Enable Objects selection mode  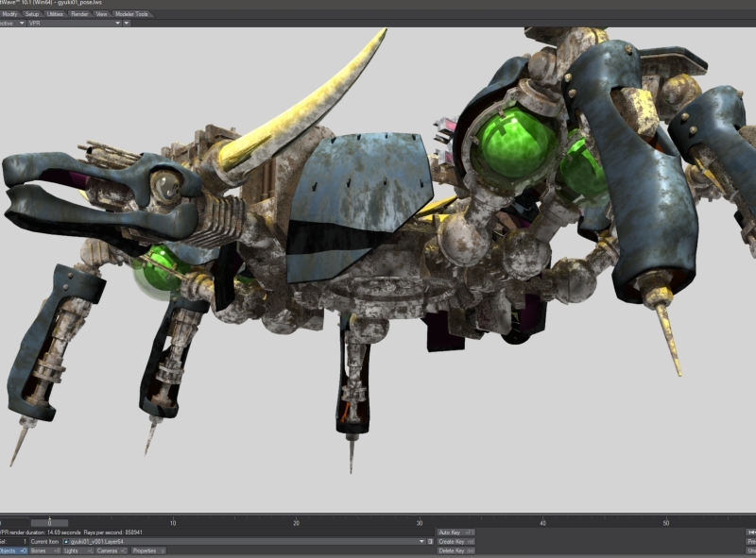(13, 550)
